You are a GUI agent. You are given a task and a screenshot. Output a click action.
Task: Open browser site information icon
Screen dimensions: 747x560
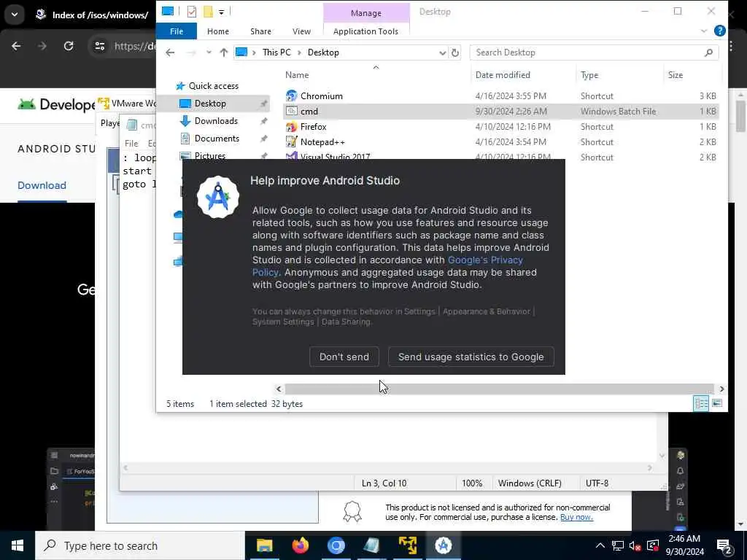coord(99,46)
